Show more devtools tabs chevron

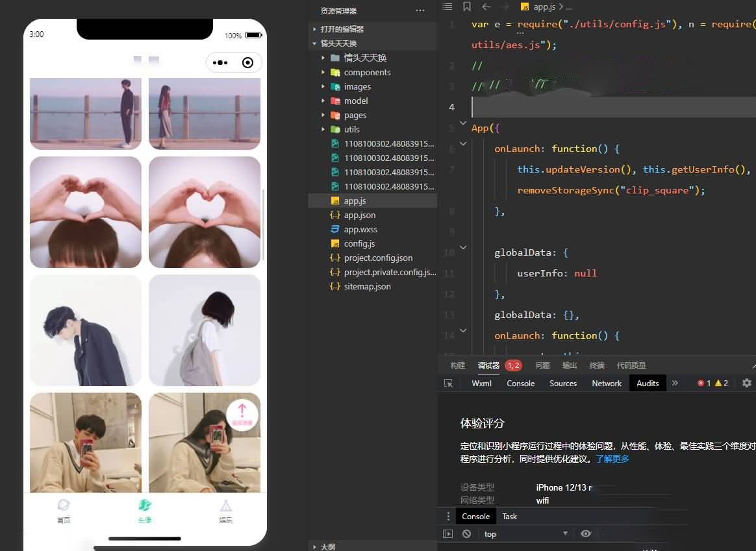(x=675, y=384)
